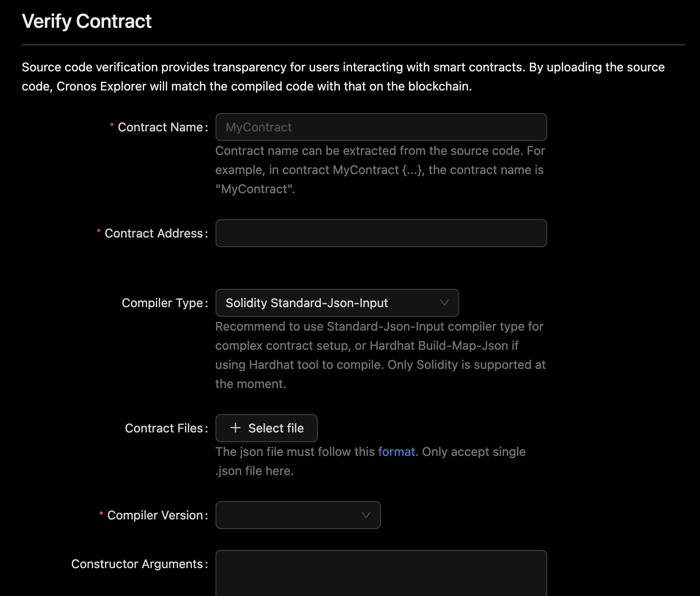Screen dimensions: 700x596
Task: Click the red asterisk beside Compiler Version
Action: 101,514
